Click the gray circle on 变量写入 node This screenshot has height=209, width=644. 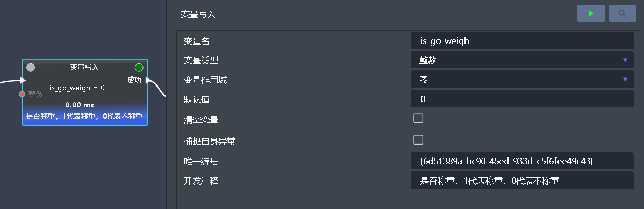click(x=31, y=67)
